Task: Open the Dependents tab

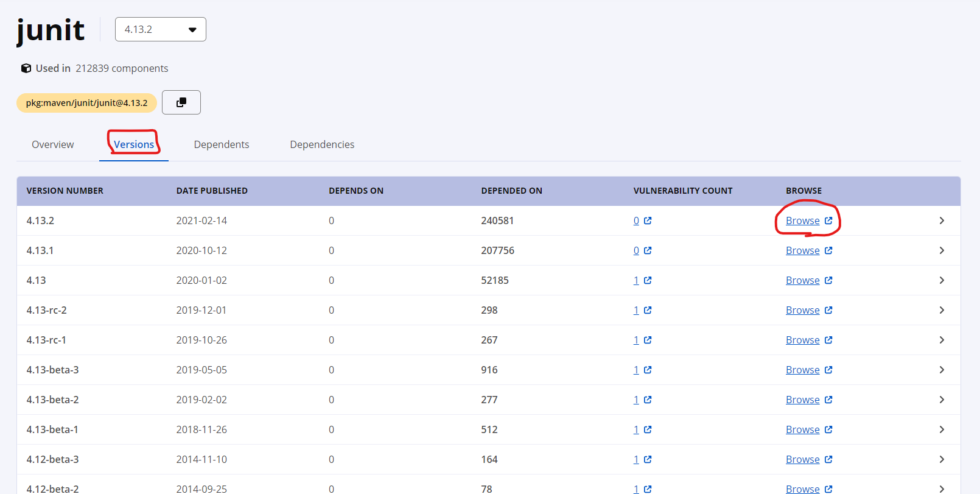Action: (222, 144)
